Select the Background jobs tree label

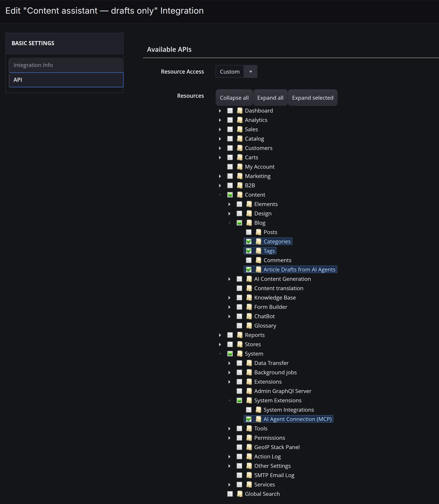click(x=275, y=372)
